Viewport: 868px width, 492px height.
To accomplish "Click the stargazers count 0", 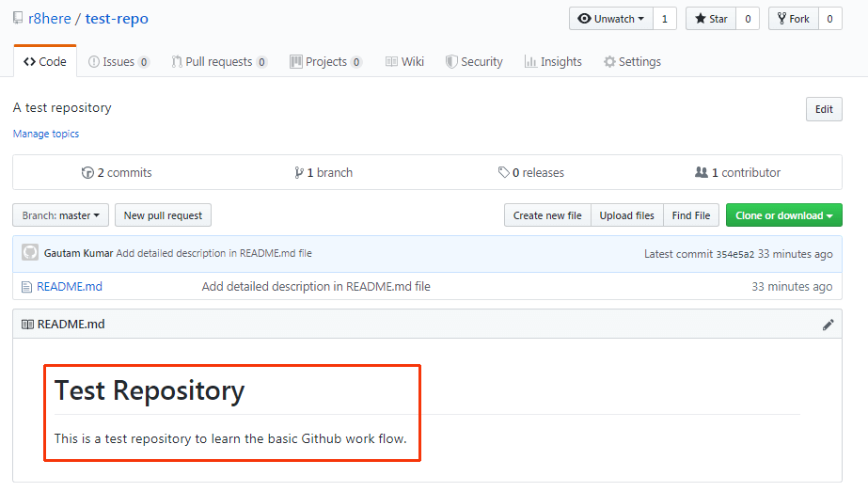I will click(x=748, y=19).
